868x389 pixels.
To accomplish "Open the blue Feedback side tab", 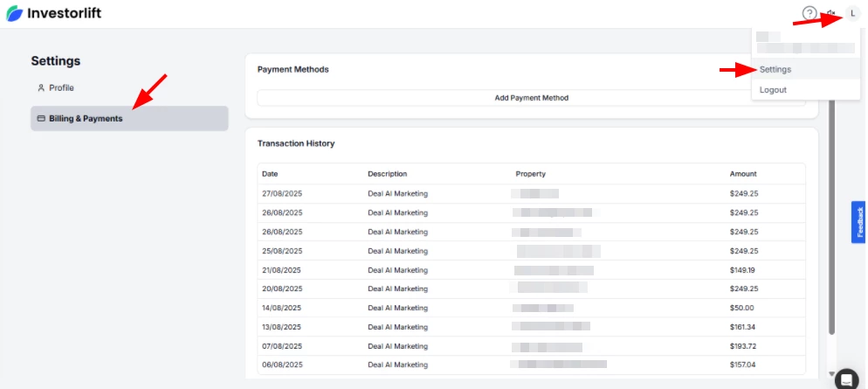I will pyautogui.click(x=859, y=222).
